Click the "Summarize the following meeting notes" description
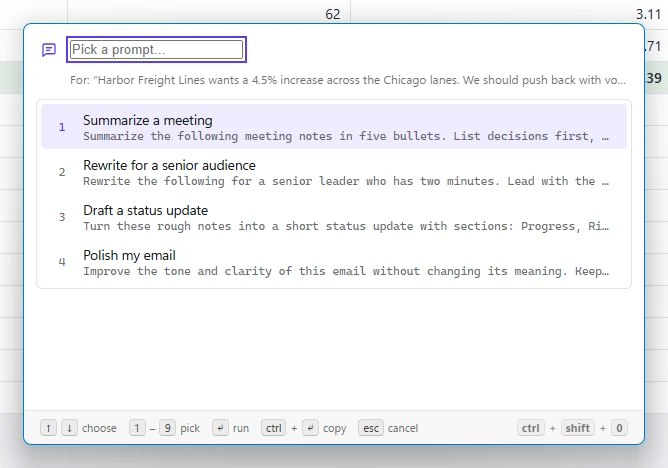This screenshot has height=468, width=668. (x=346, y=136)
